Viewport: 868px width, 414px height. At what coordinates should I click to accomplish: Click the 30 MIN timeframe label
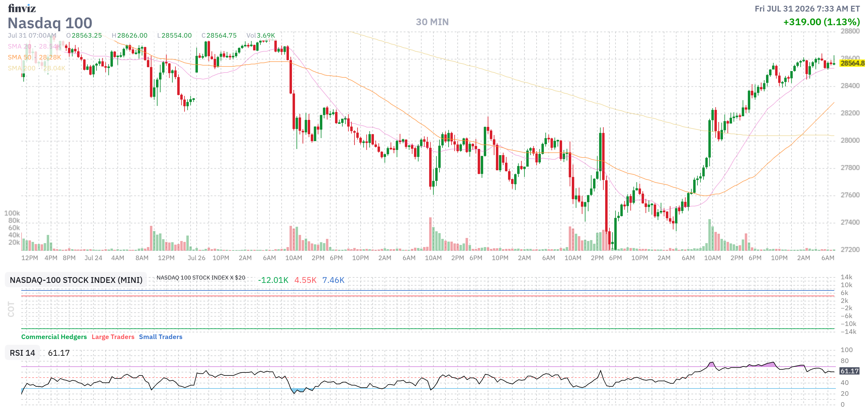click(432, 22)
